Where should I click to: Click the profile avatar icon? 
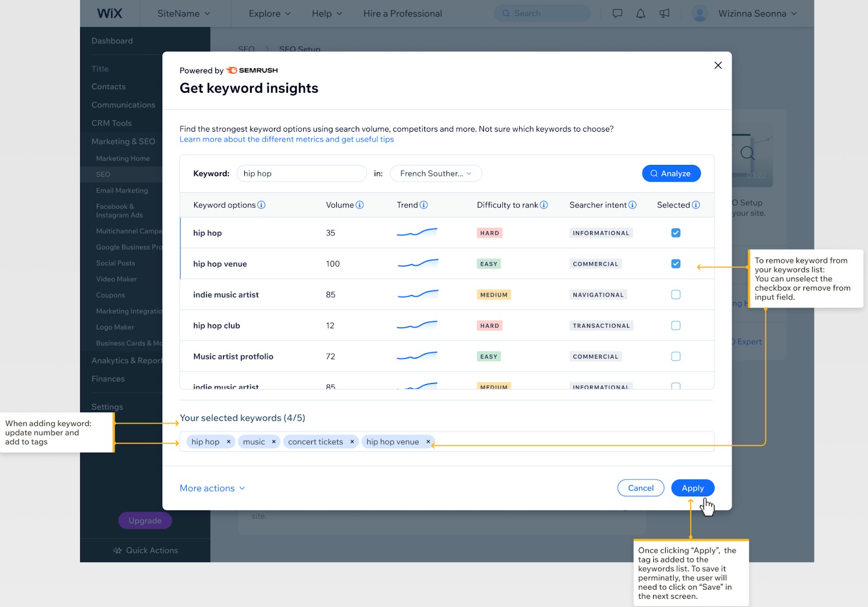coord(700,13)
